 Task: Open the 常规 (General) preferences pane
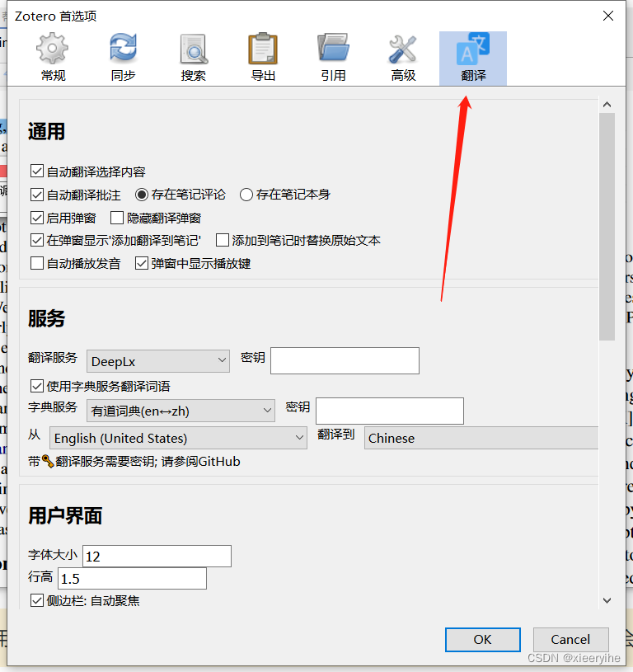pos(53,58)
